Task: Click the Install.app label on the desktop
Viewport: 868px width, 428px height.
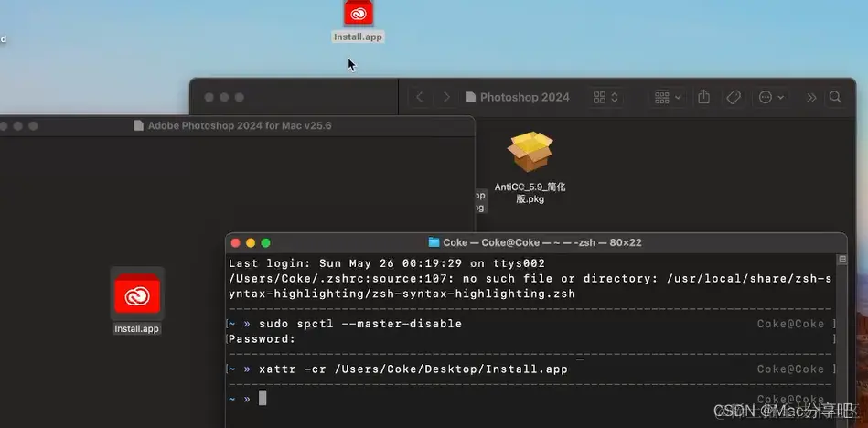Action: click(358, 37)
